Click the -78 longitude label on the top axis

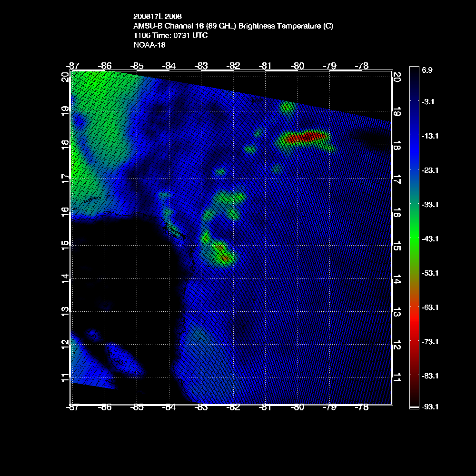coord(362,66)
